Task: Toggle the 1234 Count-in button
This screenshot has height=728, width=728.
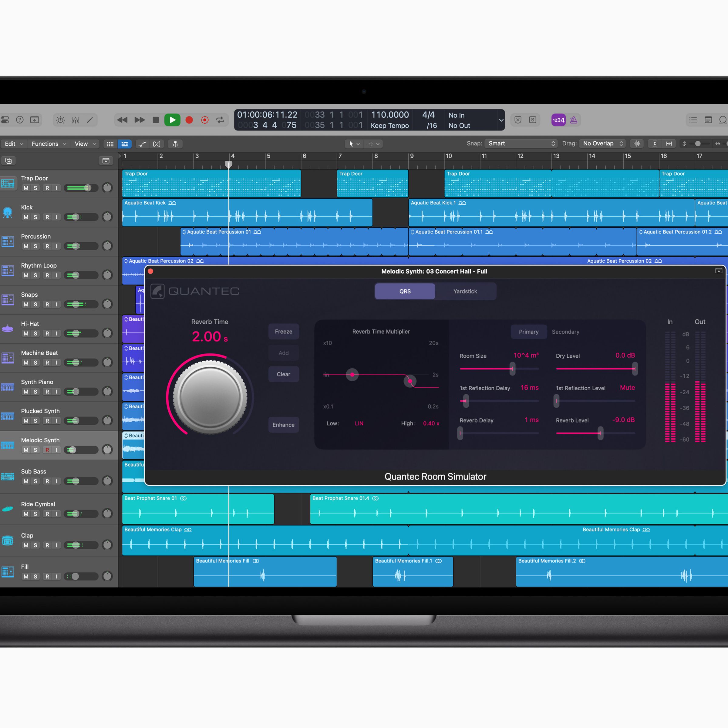Action: (x=558, y=120)
